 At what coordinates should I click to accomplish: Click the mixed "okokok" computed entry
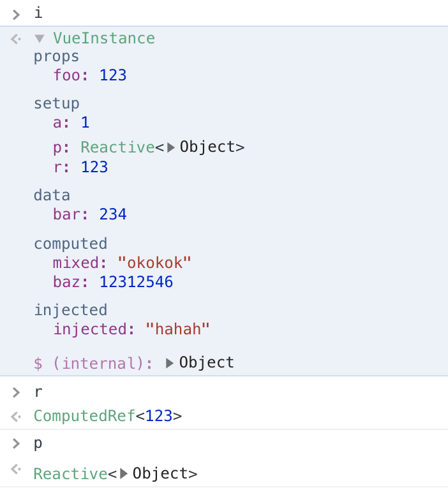point(122,262)
